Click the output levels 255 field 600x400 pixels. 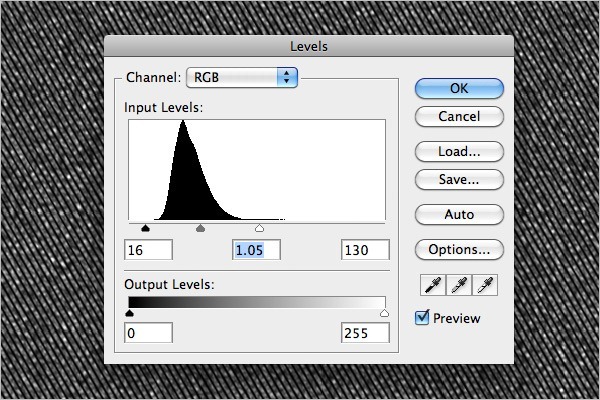tap(365, 333)
